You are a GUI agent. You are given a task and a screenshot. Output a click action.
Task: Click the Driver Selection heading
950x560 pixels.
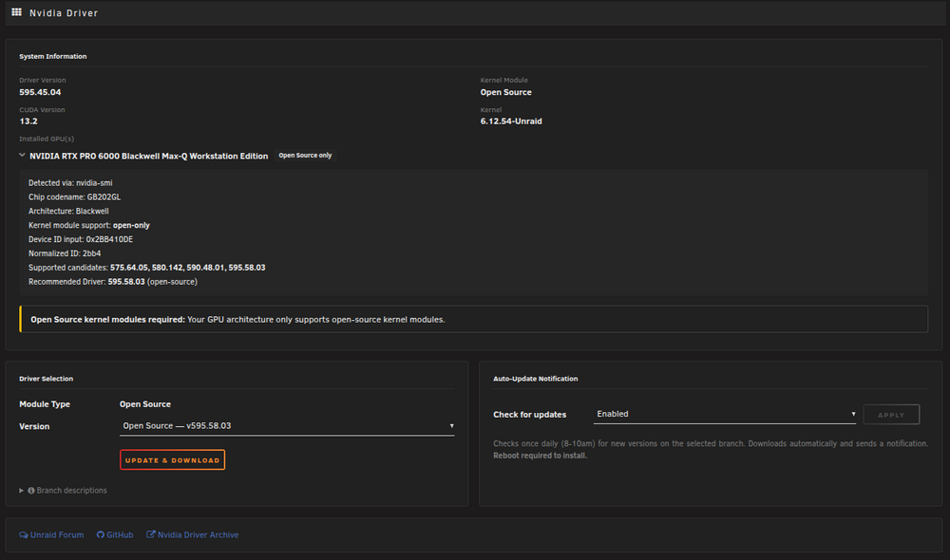click(46, 379)
